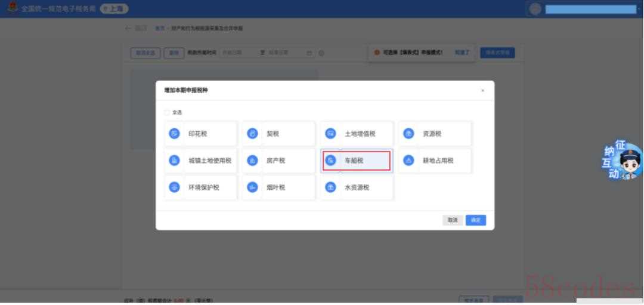Viewport: 644px width, 305px height.
Task: Click the 印花税 (stamp tax) icon
Action: tap(174, 134)
